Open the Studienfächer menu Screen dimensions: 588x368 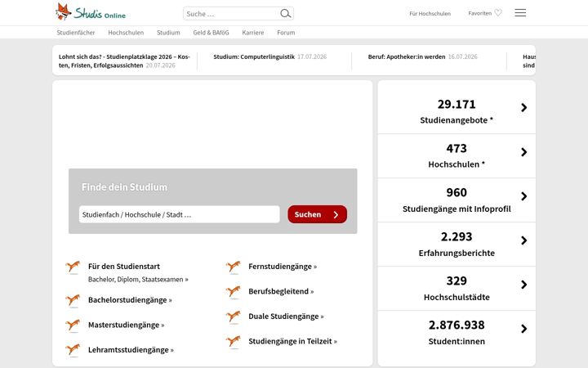click(x=76, y=33)
